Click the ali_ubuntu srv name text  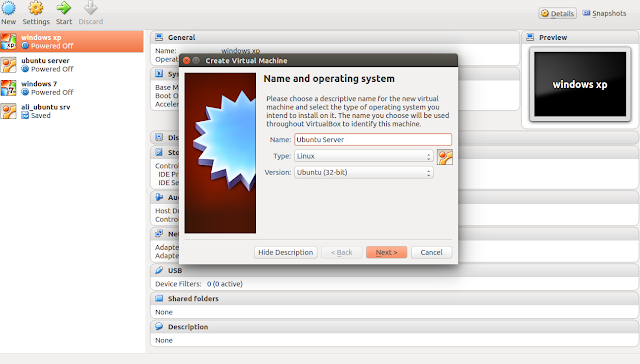46,107
